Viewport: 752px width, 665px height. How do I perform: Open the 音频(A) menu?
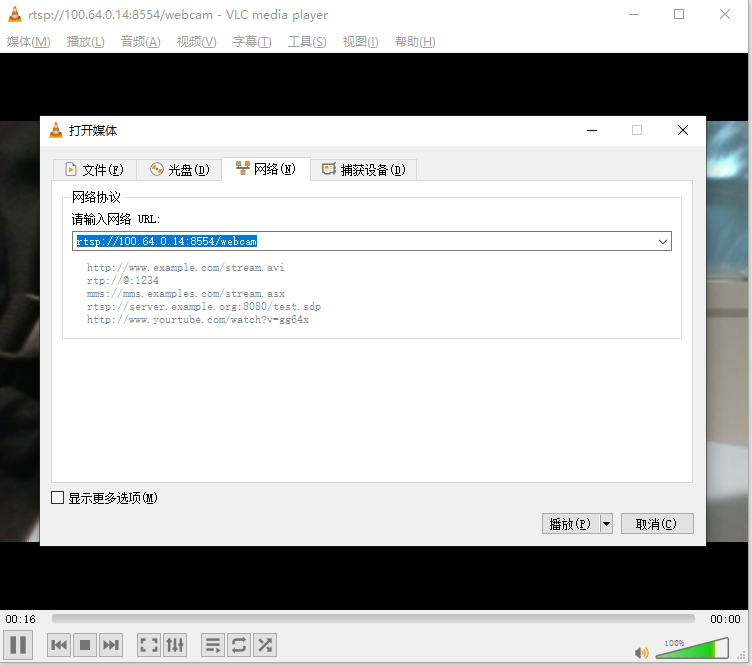pyautogui.click(x=141, y=42)
